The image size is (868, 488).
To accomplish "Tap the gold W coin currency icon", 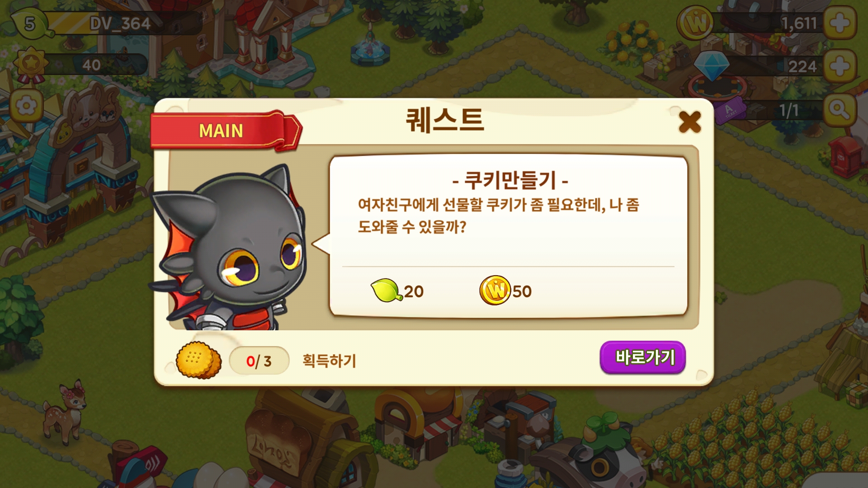I will 695,23.
